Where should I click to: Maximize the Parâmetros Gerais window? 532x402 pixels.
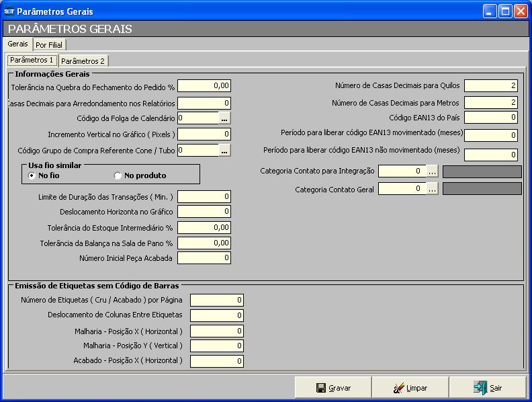(504, 11)
